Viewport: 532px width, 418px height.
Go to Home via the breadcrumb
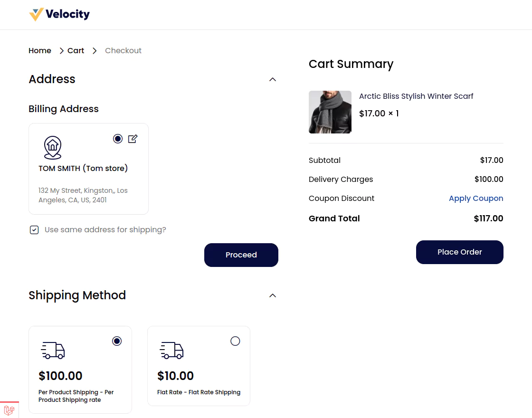coord(40,50)
